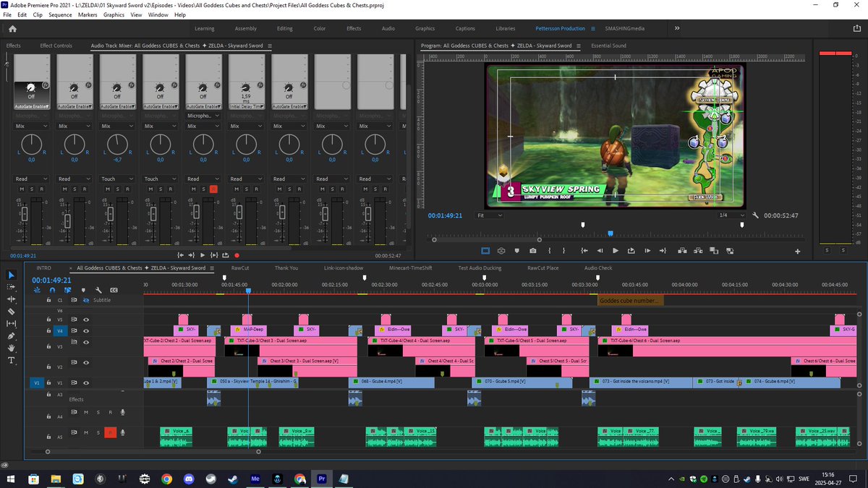The height and width of the screenshot is (488, 868).
Task: Toggle red record enable on track A5
Action: 110,432
